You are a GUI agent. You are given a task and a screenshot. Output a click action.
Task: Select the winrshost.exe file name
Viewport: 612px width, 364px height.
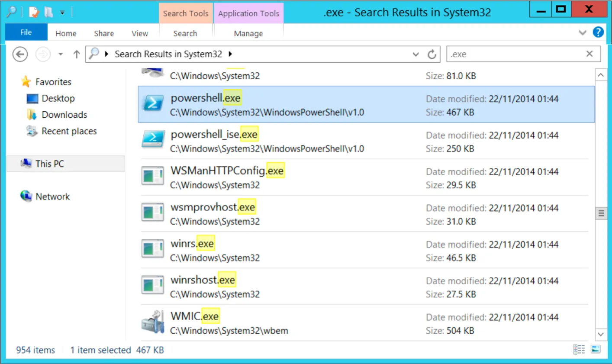pyautogui.click(x=203, y=280)
